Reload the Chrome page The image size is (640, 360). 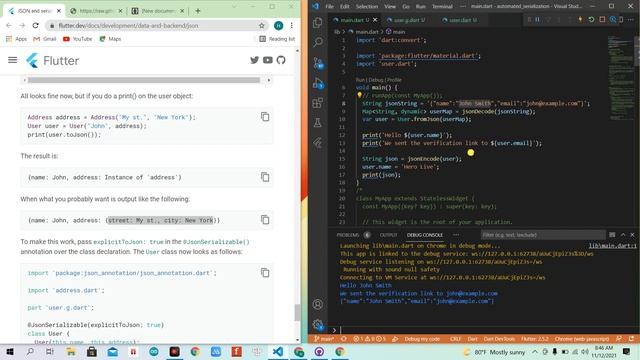(x=36, y=25)
